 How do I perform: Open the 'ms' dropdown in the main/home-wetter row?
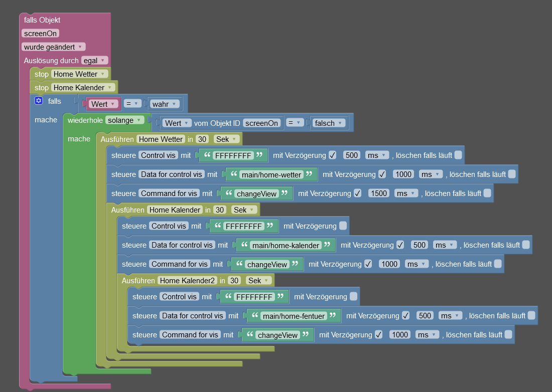[x=431, y=174]
